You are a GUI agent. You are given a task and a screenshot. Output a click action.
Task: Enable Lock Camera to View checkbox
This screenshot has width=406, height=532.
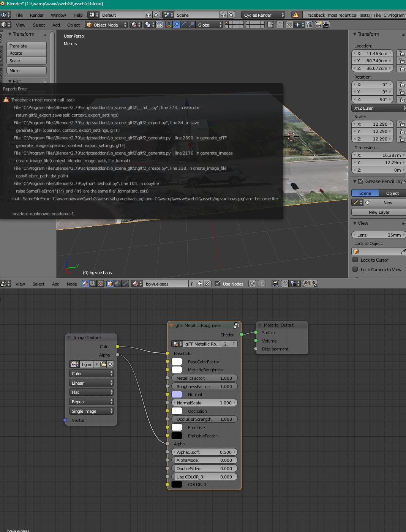(x=355, y=269)
